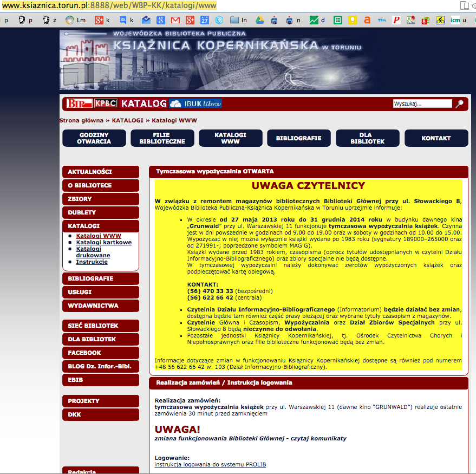Click the KATALOG header link
Viewport: 476px width, 474px height.
(144, 103)
